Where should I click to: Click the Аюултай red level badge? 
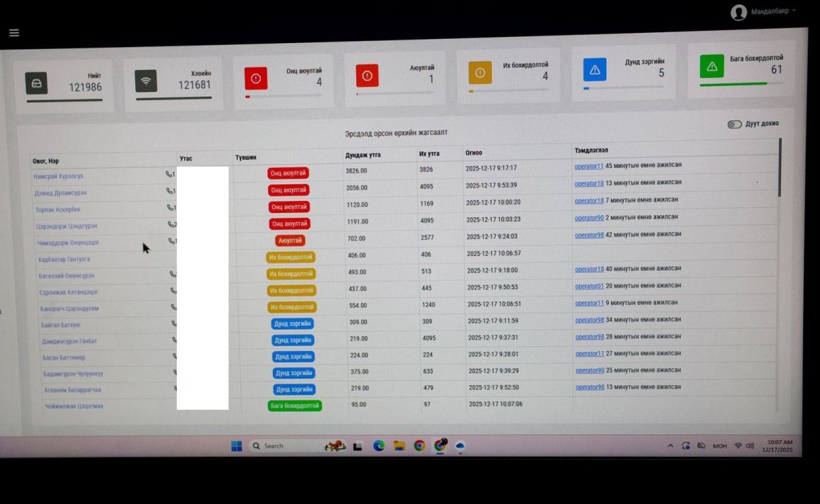[x=290, y=240]
